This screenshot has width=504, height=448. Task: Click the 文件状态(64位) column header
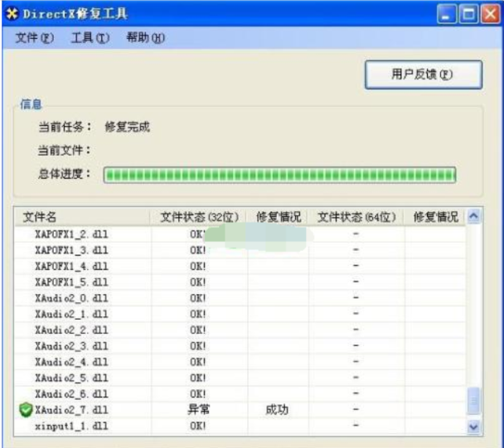point(356,217)
